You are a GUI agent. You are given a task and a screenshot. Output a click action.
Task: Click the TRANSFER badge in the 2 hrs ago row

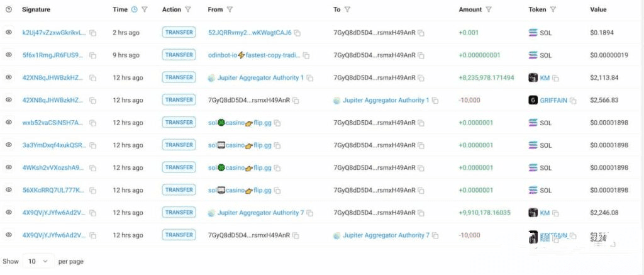pos(179,32)
